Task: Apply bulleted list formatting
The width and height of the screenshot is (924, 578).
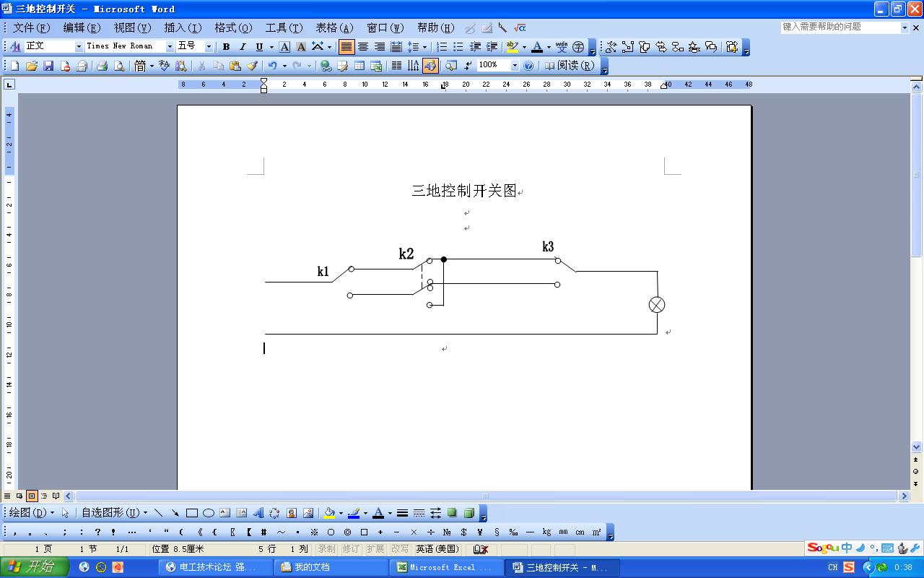Action: click(458, 47)
